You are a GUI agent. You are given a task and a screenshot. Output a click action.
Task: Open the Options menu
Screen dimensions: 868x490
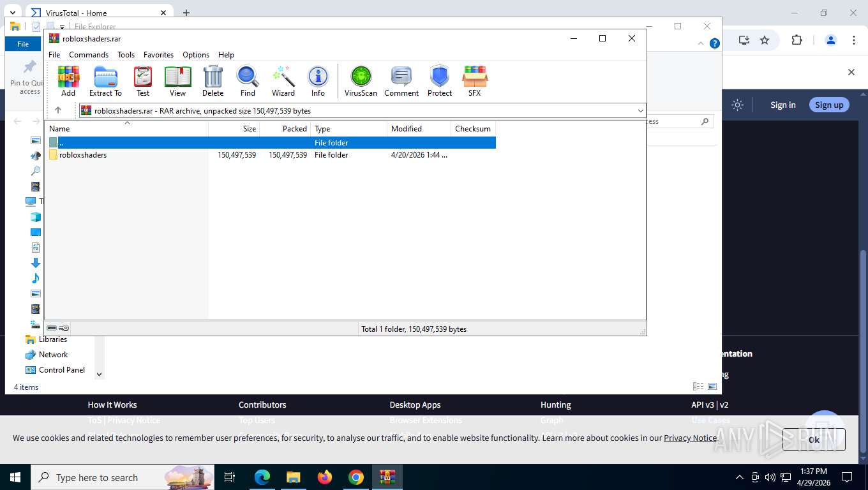196,55
